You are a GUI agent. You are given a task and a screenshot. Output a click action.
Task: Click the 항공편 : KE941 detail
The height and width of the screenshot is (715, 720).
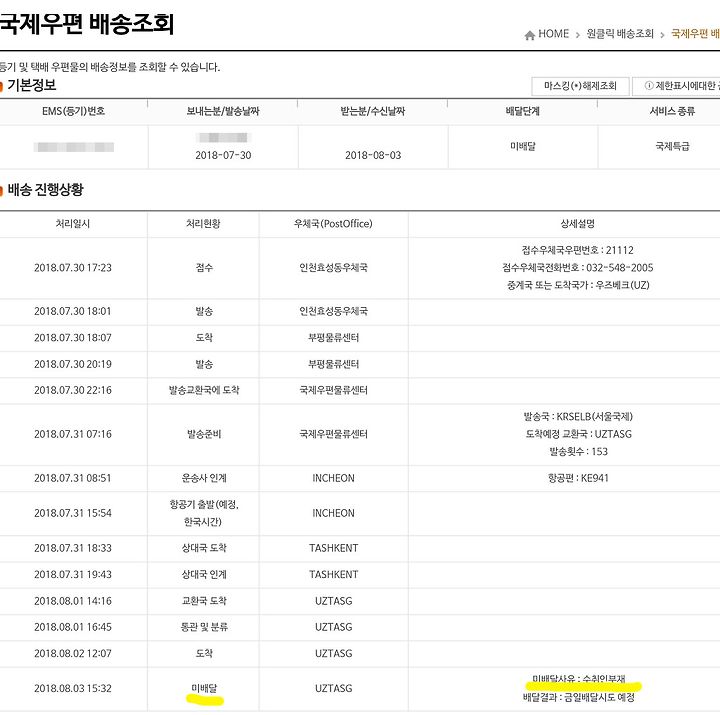(578, 478)
